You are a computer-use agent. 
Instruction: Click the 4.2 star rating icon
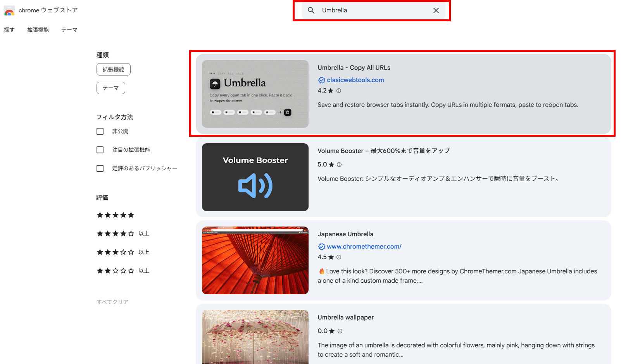(x=331, y=91)
